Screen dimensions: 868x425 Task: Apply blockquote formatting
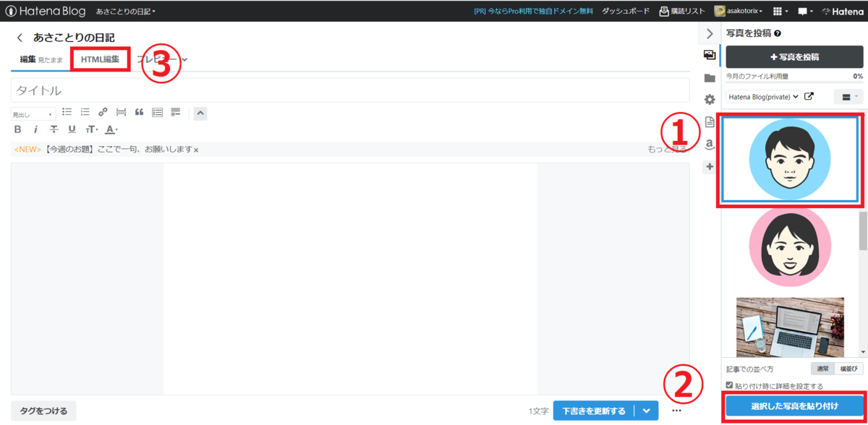tap(139, 112)
